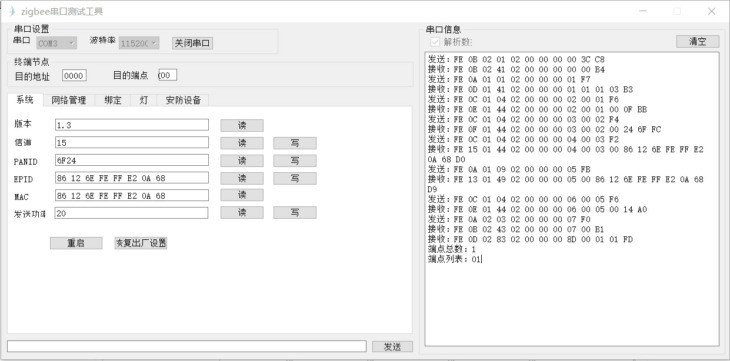
Task: Click 读 button for EPID
Action: click(242, 178)
